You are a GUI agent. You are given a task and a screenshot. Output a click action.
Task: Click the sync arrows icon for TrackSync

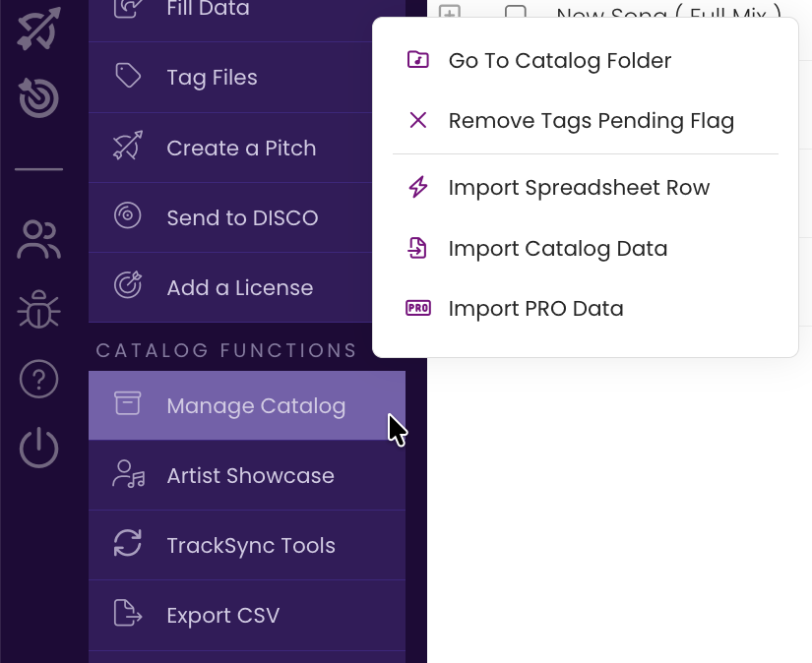click(127, 543)
